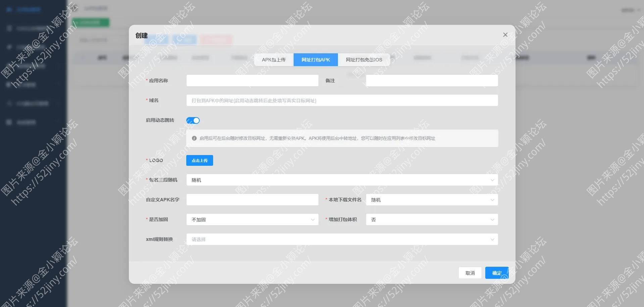The image size is (644, 307).
Task: Click the 自定义APK名字 input field
Action: [252, 199]
